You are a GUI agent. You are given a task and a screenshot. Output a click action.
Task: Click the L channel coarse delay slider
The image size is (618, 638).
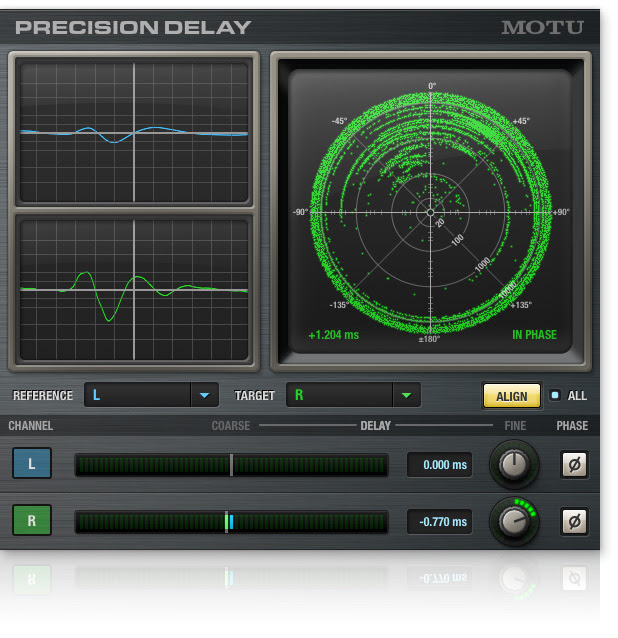231,465
